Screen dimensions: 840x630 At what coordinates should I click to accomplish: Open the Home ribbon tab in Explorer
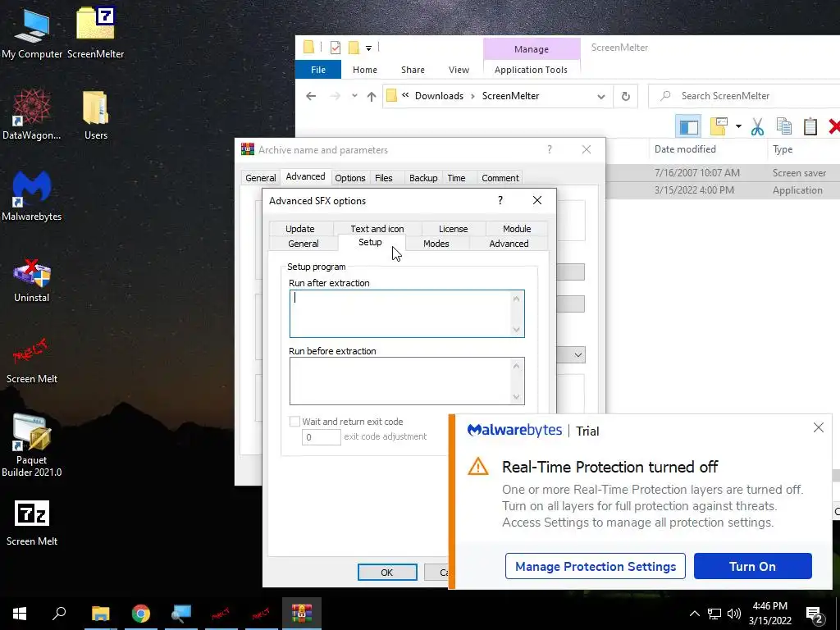coord(365,70)
